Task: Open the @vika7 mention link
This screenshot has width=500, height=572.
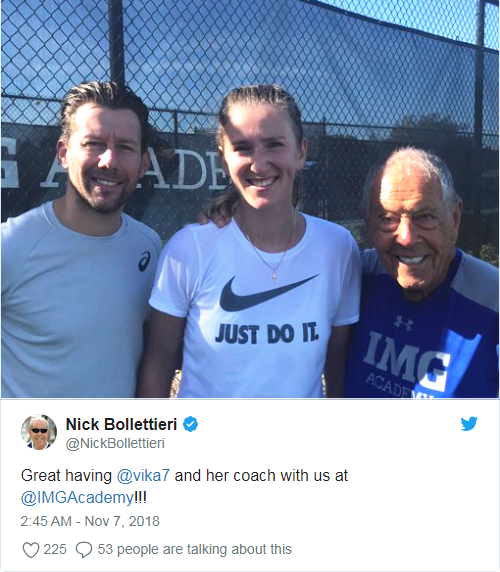Action: (143, 476)
